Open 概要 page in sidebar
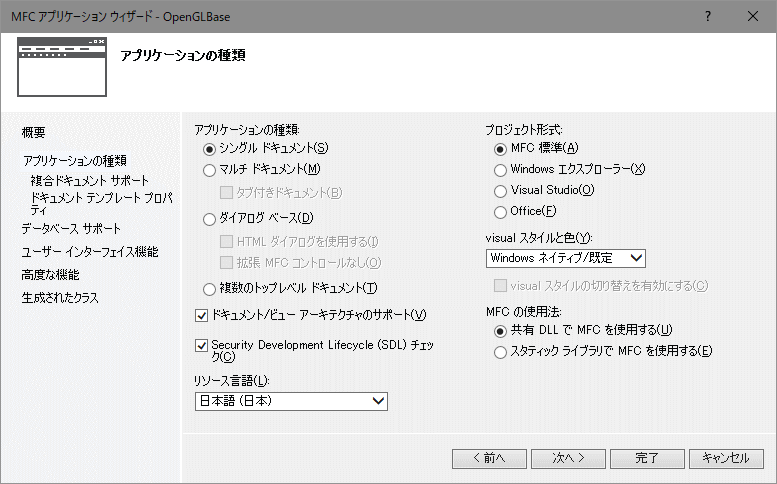Viewport: 777px width, 484px height. tap(33, 132)
